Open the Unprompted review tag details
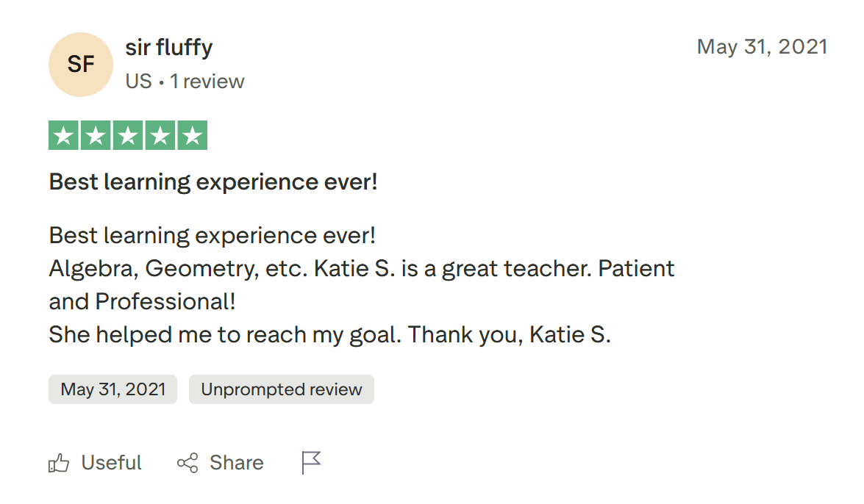This screenshot has height=504, width=864. pos(282,389)
